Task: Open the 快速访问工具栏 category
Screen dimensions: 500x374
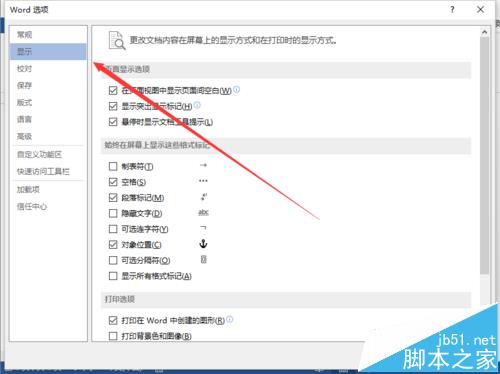Action: [x=48, y=172]
